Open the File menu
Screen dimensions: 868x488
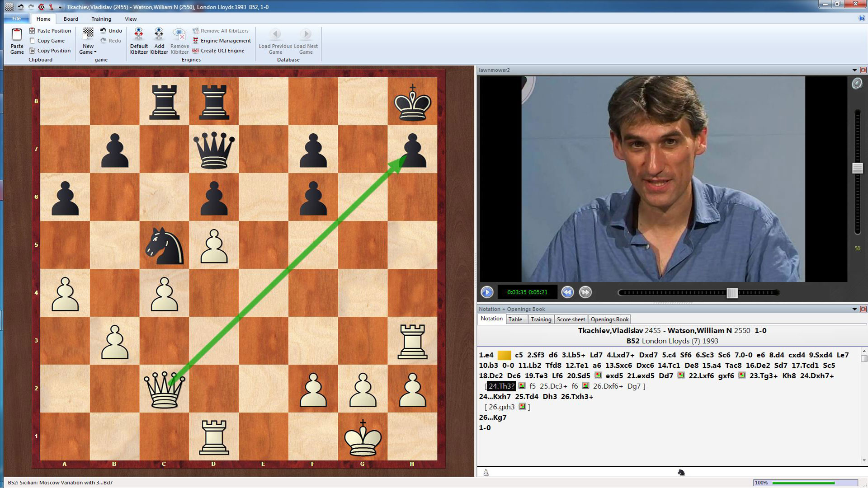coord(16,19)
